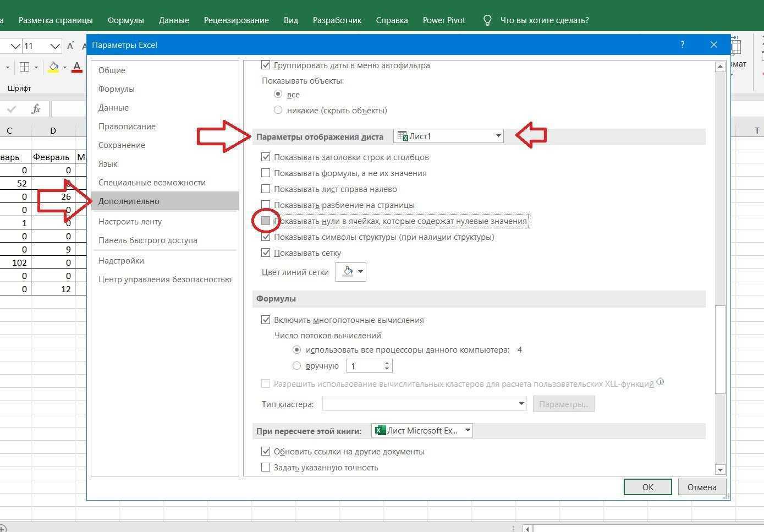Enable showing zeros in cells with zero values
764x532 pixels.
266,221
